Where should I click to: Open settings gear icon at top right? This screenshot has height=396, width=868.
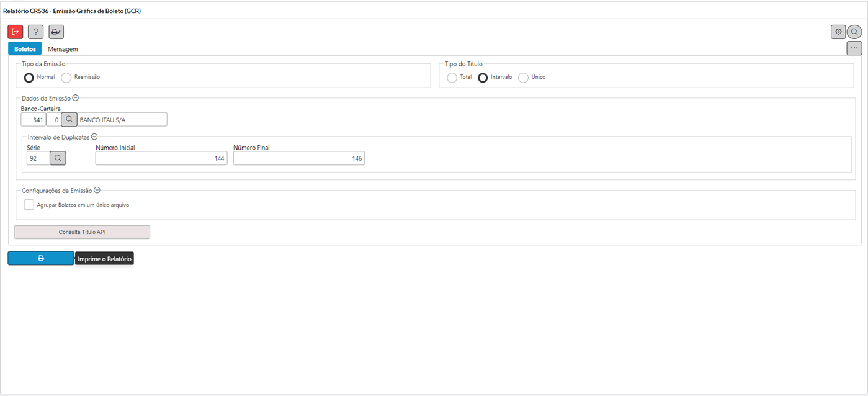click(838, 32)
